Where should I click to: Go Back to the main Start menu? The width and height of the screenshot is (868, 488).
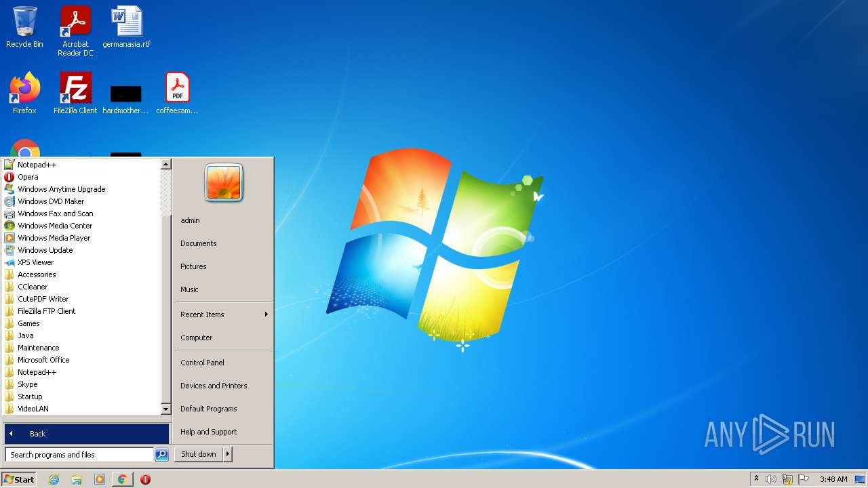(x=87, y=434)
